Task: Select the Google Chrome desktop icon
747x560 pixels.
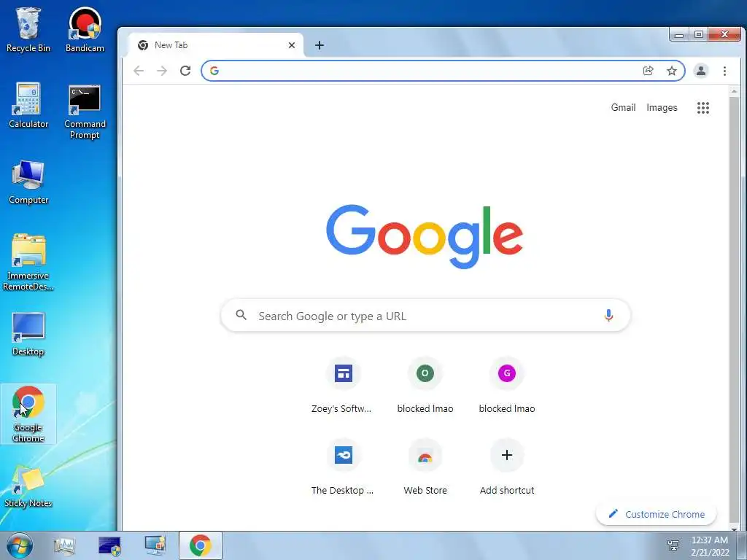Action: coord(28,414)
